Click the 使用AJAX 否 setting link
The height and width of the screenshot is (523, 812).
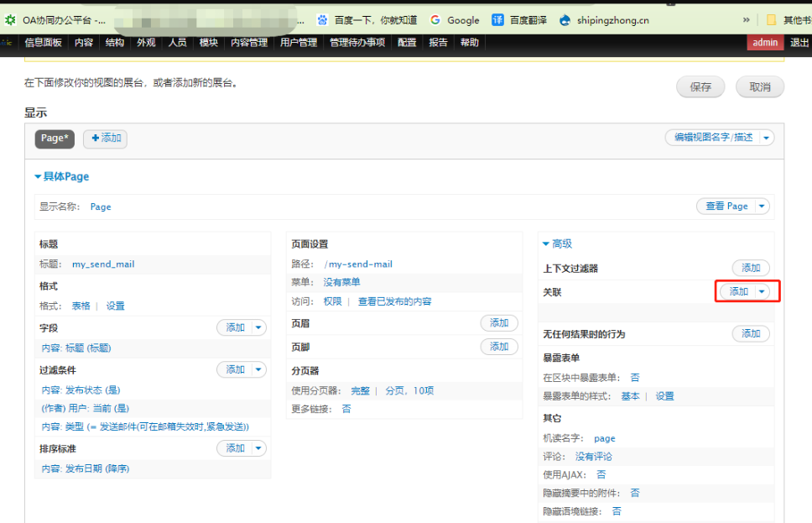[x=601, y=474]
